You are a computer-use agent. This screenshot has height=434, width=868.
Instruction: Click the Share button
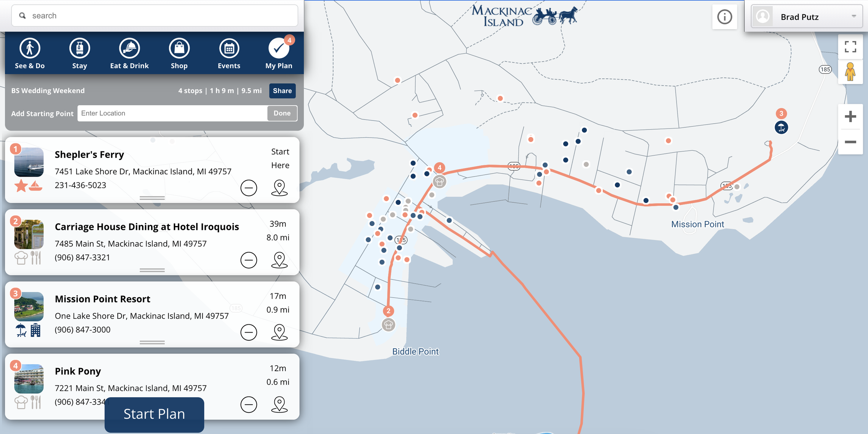(x=282, y=91)
